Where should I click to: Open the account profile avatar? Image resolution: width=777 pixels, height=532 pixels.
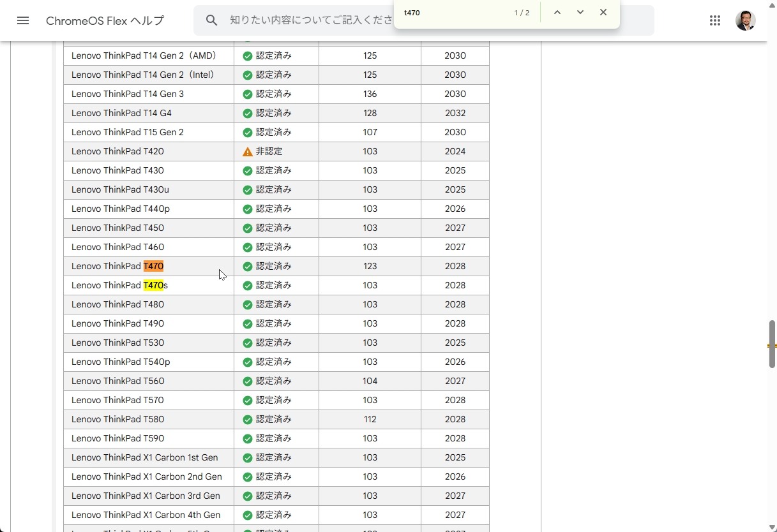click(746, 20)
